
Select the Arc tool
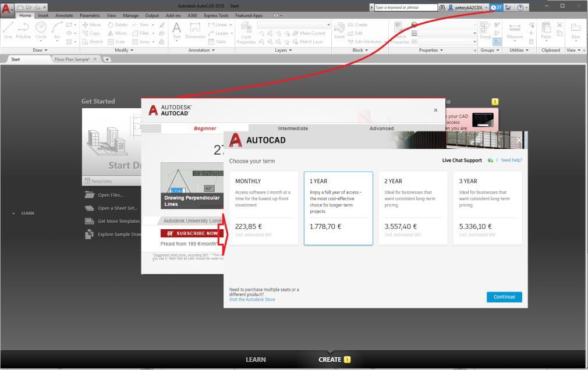[x=57, y=30]
